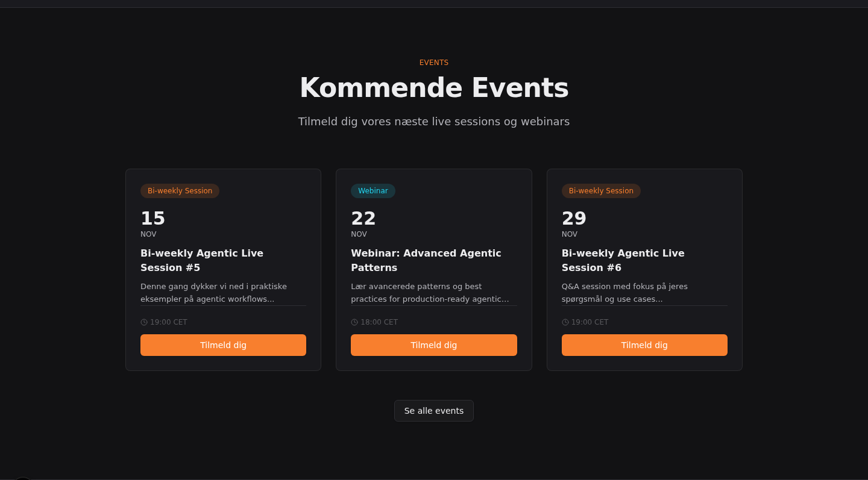Open the Se alle events button

tap(433, 411)
